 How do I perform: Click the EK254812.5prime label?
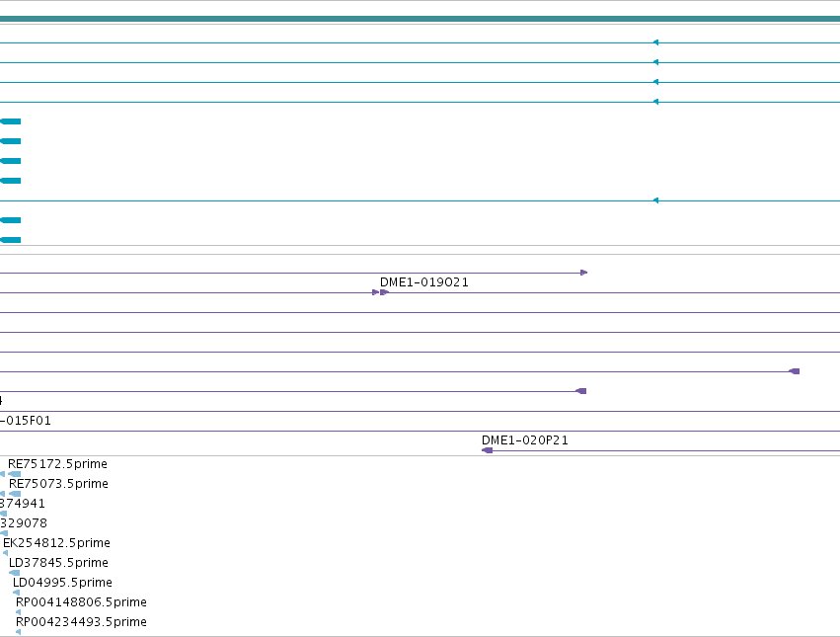(x=56, y=542)
